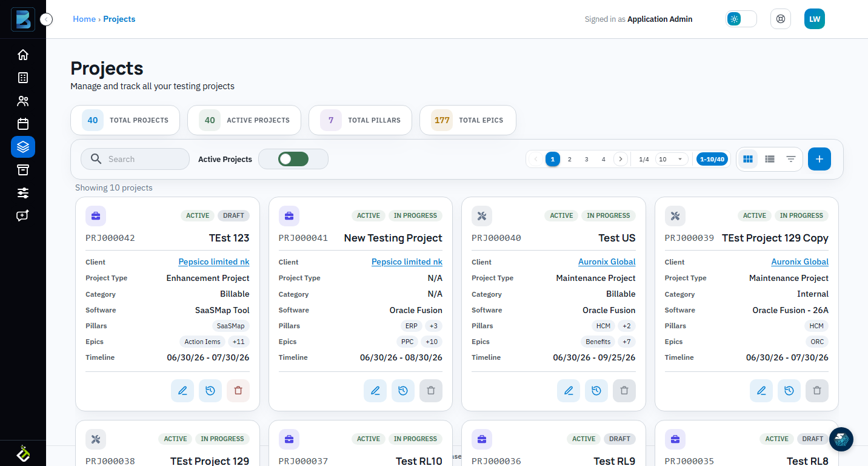Expand the +7 epics on Test US
The height and width of the screenshot is (466, 868).
click(x=627, y=342)
